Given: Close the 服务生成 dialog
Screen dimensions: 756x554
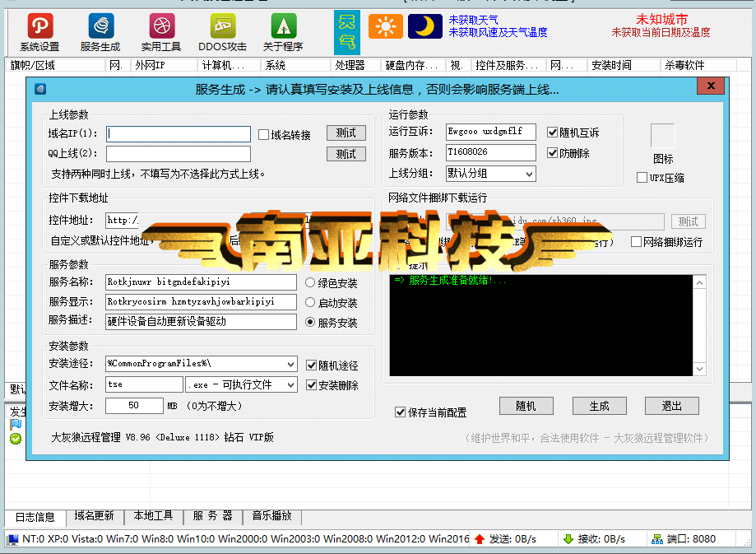Looking at the screenshot, I should (x=711, y=86).
